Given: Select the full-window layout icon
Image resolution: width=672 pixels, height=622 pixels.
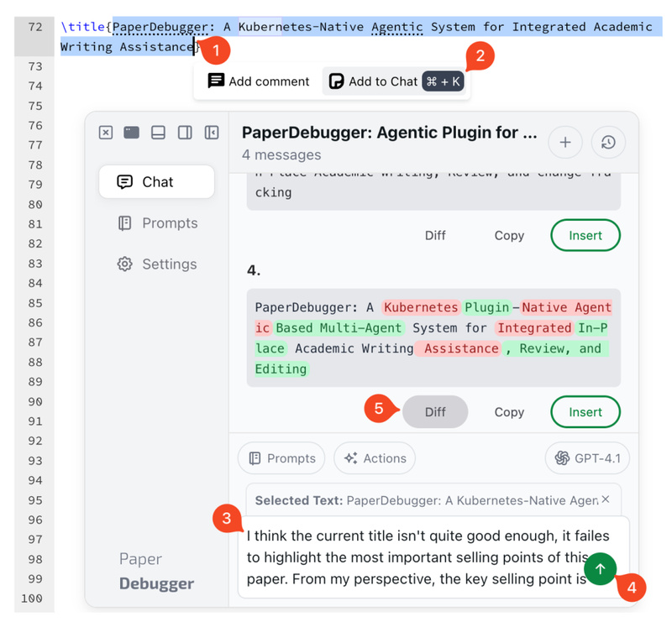Looking at the screenshot, I should tap(131, 133).
